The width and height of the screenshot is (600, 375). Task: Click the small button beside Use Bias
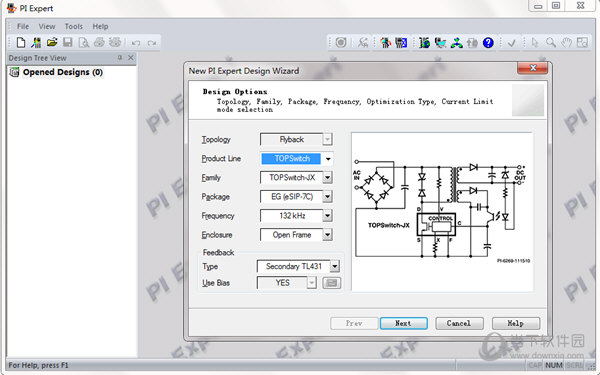[x=332, y=283]
